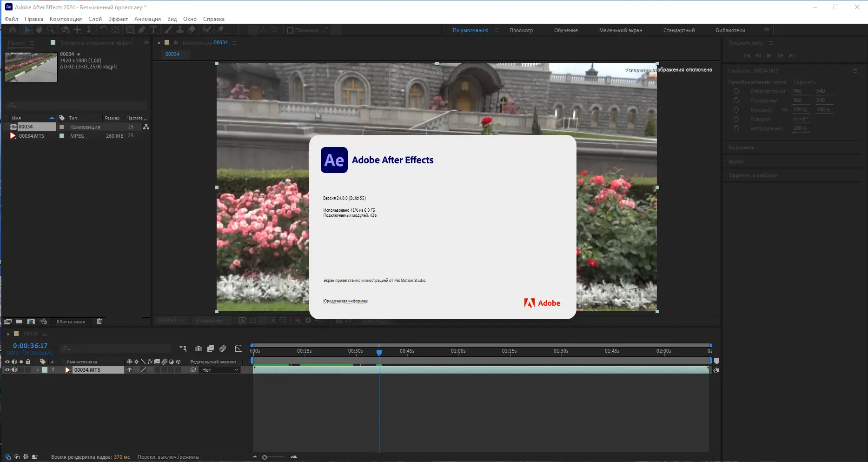Image resolution: width=868 pixels, height=462 pixels.
Task: Select the Type text tool
Action: [x=153, y=30]
